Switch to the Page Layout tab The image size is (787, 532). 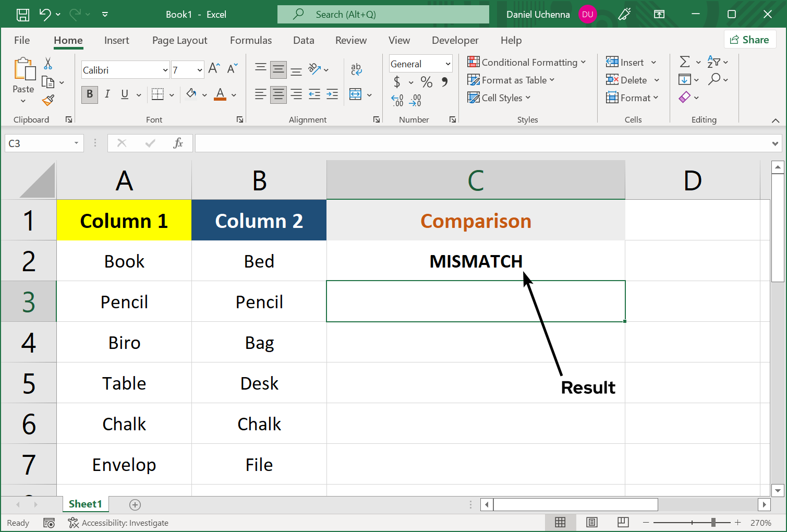(179, 40)
